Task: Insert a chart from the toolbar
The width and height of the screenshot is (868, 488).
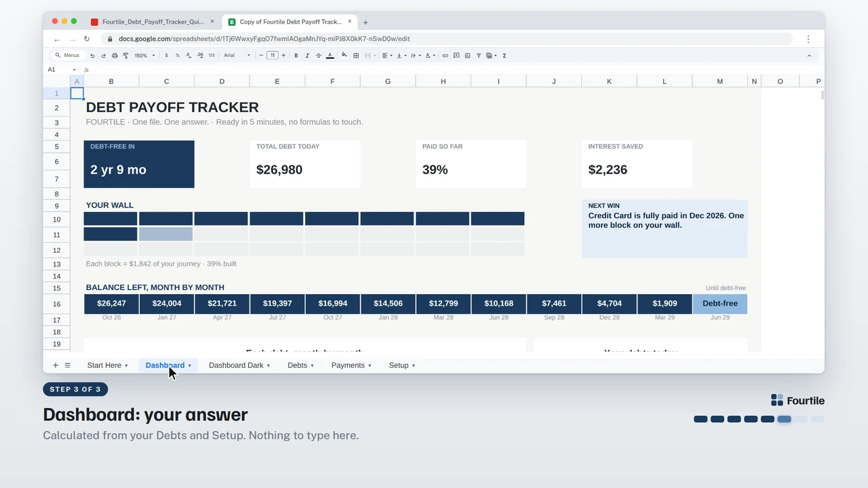Action: pyautogui.click(x=467, y=56)
